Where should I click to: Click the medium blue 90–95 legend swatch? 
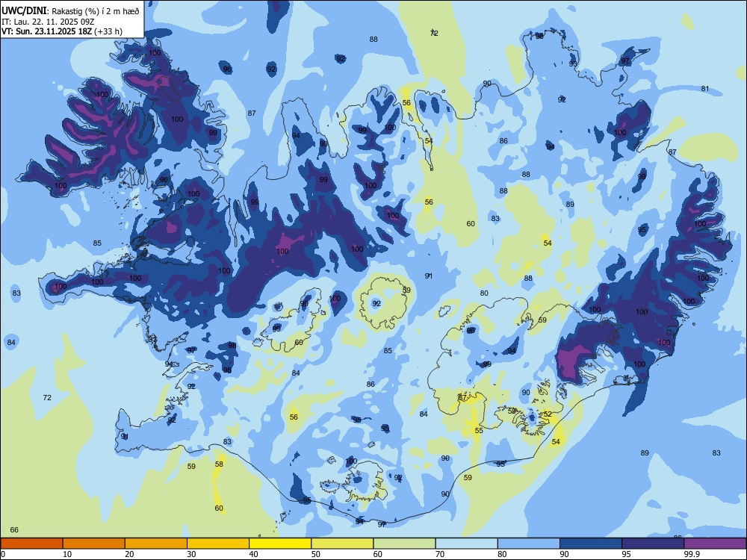(x=591, y=544)
